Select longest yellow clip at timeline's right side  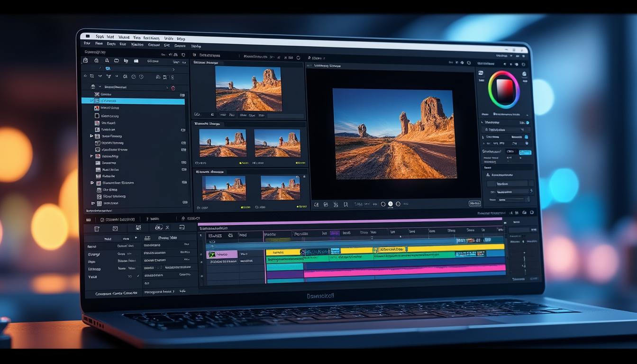pyautogui.click(x=456, y=248)
